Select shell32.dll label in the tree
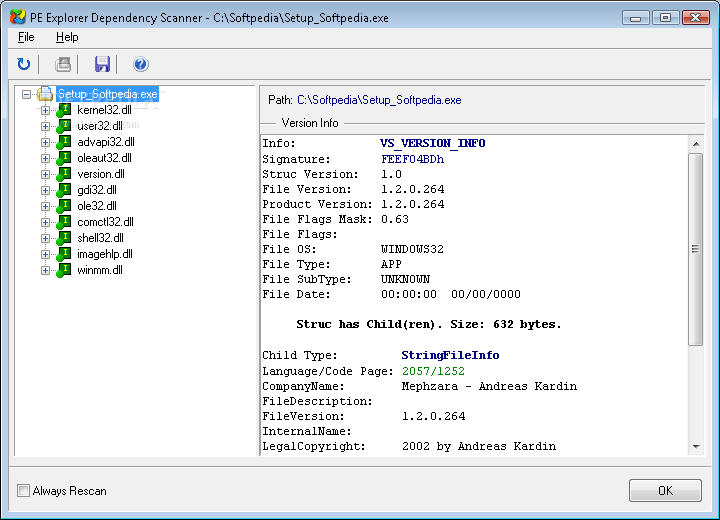The height and width of the screenshot is (520, 720). pyautogui.click(x=100, y=238)
